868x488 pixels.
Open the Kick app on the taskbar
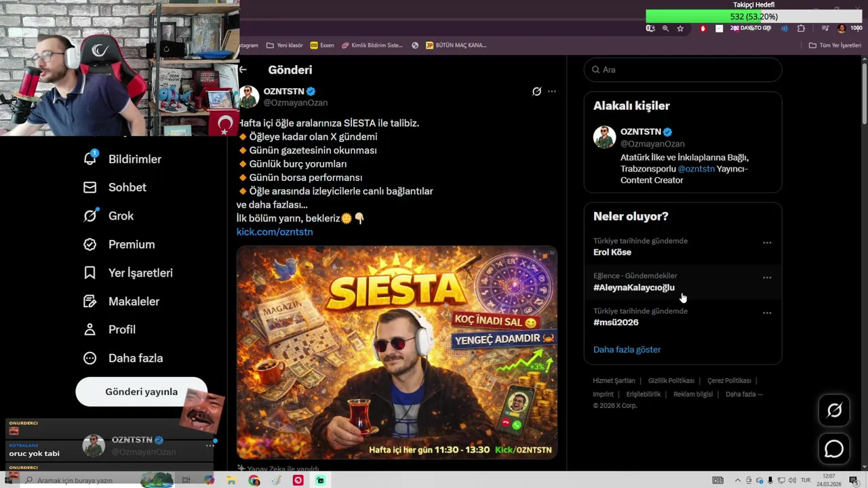320,481
